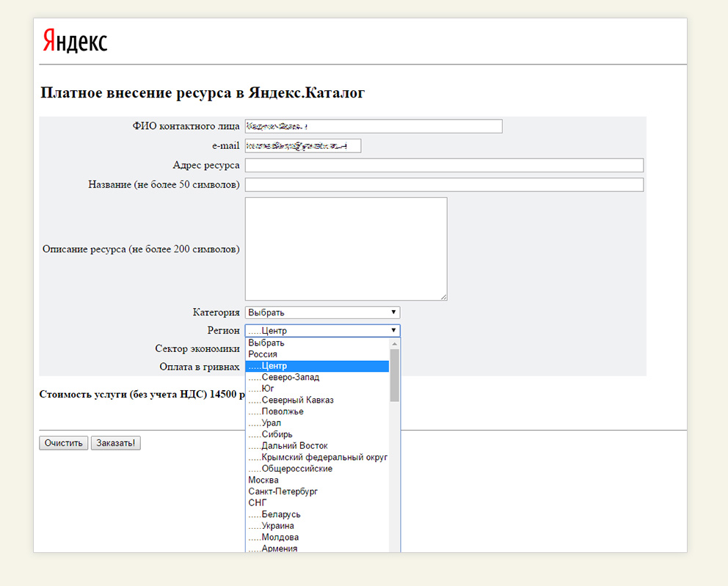The image size is (728, 586).
Task: Click the Адрес ресурса input field
Action: point(444,165)
